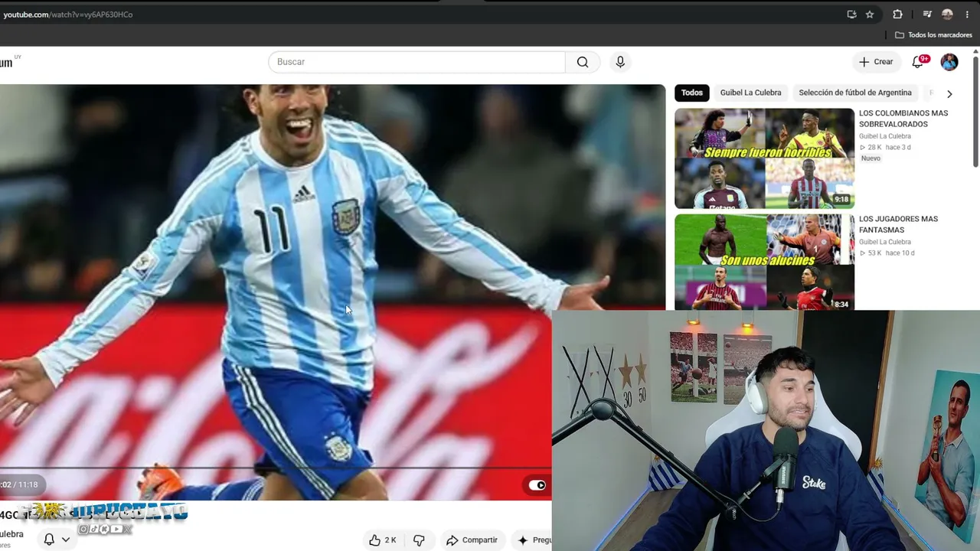Dislike the video with thumbs down
980x551 pixels.
tap(419, 540)
